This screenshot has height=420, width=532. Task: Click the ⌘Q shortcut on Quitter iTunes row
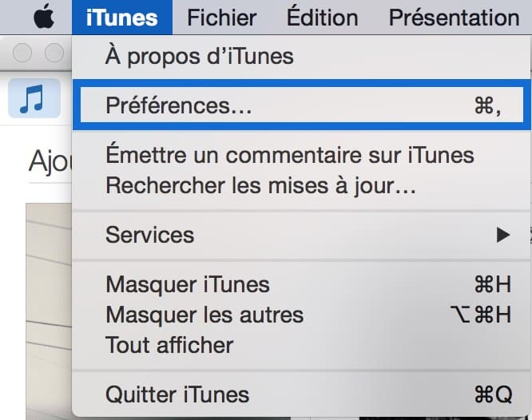[x=493, y=394]
